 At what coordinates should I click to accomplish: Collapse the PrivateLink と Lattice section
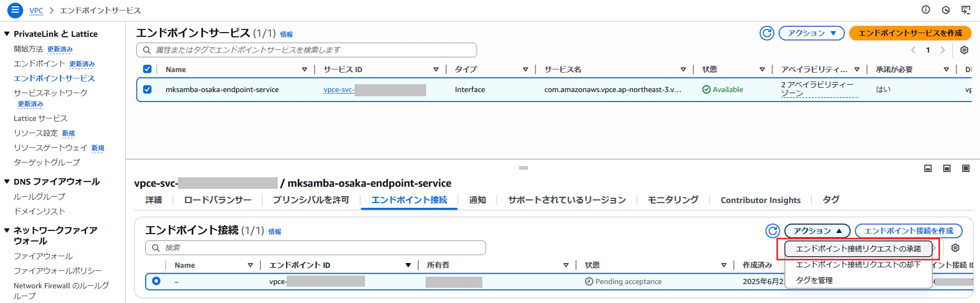click(x=7, y=34)
